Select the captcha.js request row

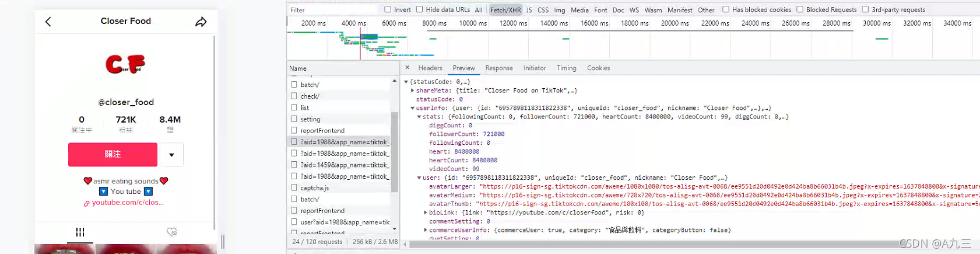click(x=339, y=188)
